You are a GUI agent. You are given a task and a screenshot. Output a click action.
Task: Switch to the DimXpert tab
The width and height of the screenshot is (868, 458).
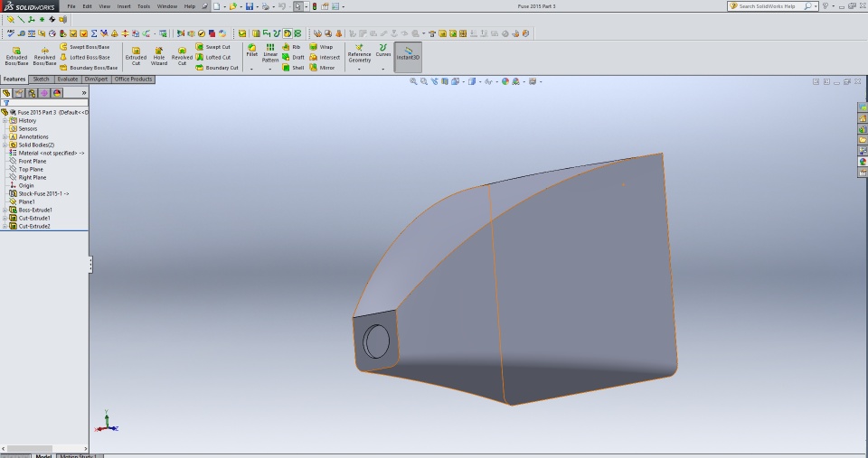coord(97,79)
